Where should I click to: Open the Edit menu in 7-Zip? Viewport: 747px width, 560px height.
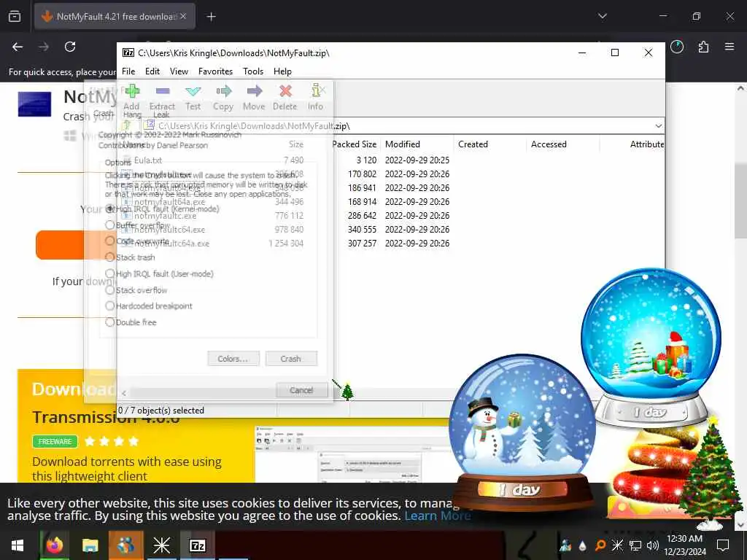152,71
